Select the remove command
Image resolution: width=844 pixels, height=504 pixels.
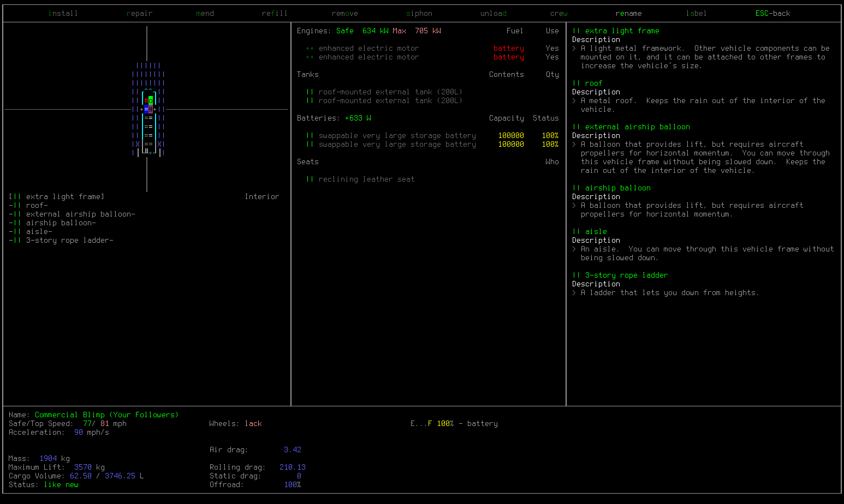(x=344, y=13)
